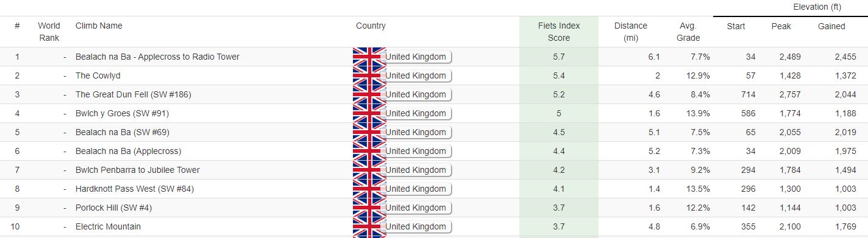Sort by Climb Name column header
The width and height of the screenshot is (868, 238).
[x=99, y=26]
